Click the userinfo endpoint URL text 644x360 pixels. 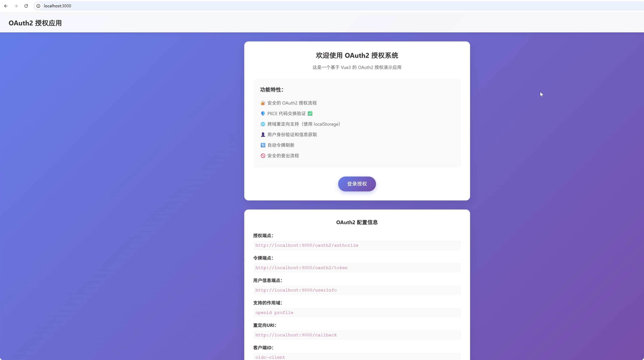tap(296, 290)
